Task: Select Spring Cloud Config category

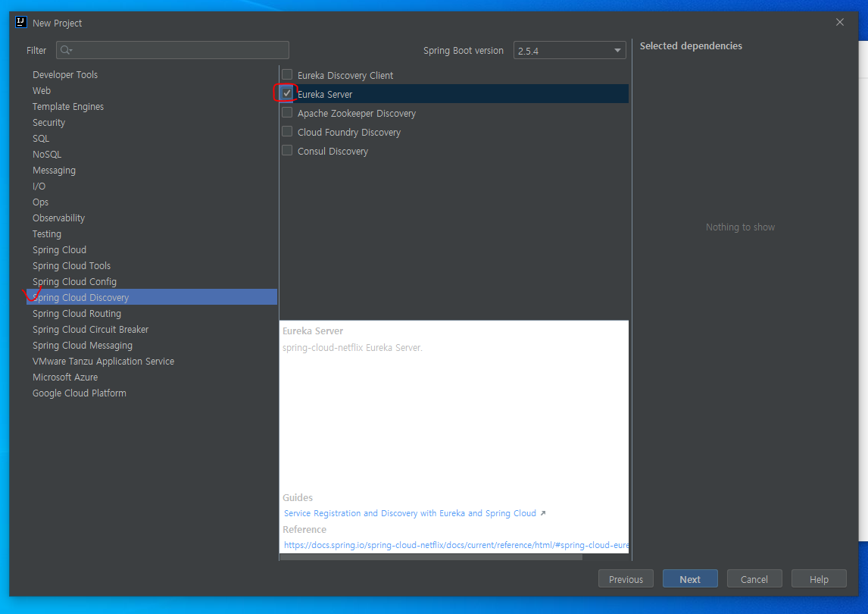Action: tap(75, 281)
